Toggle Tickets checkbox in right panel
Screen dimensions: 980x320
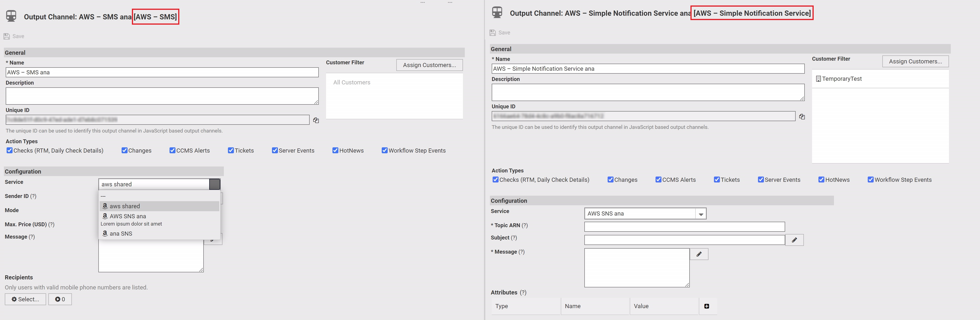(x=717, y=180)
